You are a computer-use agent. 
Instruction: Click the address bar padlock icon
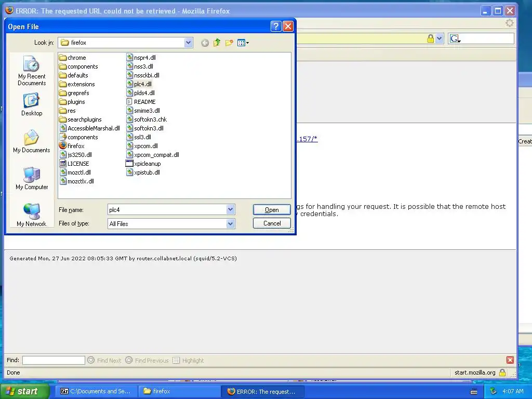[431, 38]
